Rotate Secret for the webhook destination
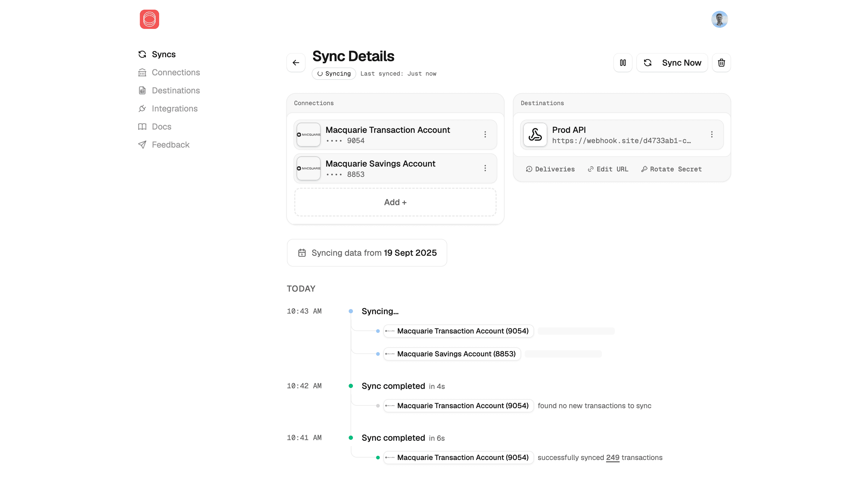Screen dimensions: 868x488 coord(671,169)
